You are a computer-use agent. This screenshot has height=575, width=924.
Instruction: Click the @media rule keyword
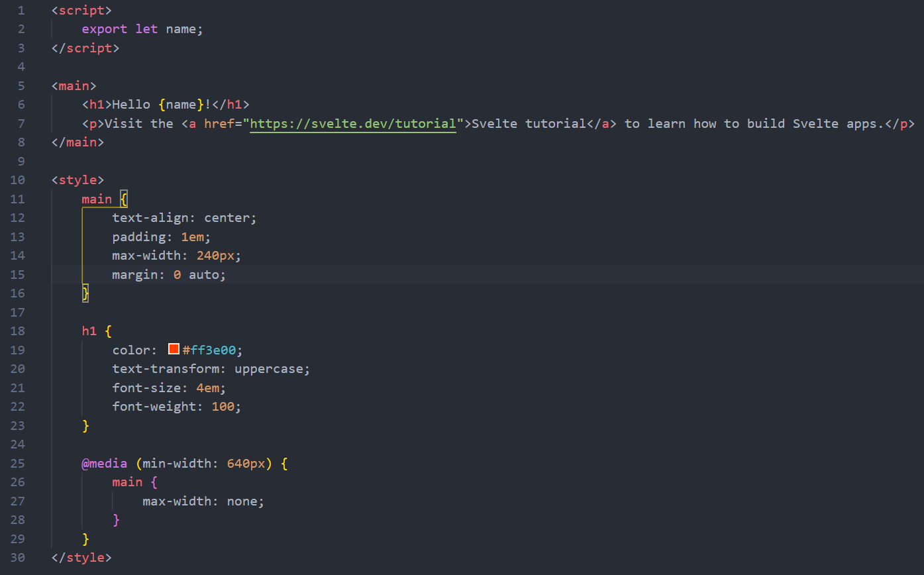[x=104, y=463]
